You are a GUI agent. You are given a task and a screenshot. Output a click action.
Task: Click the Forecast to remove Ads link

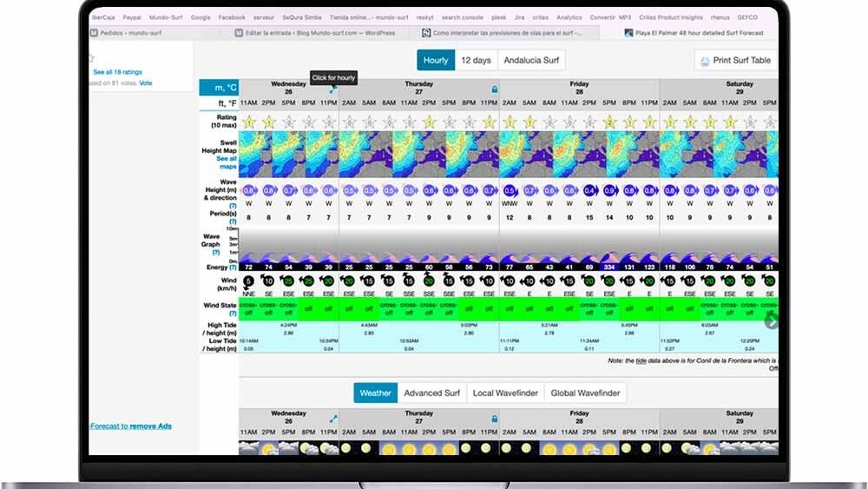(x=131, y=426)
